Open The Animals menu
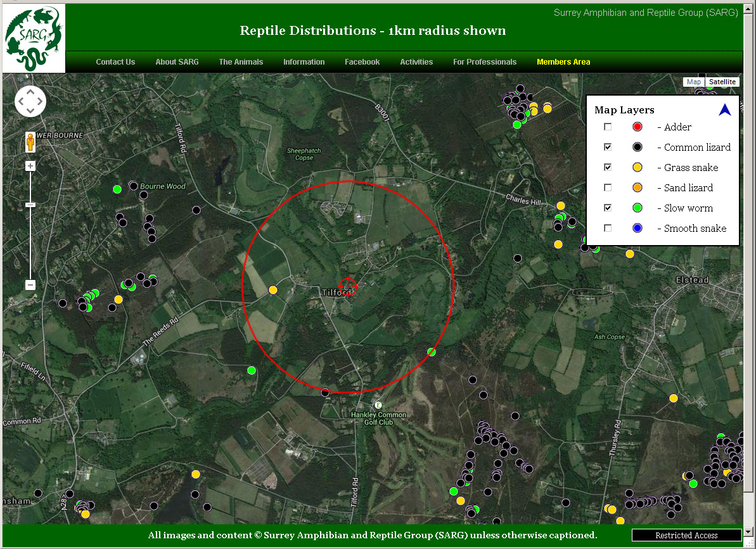The image size is (756, 549). 241,61
